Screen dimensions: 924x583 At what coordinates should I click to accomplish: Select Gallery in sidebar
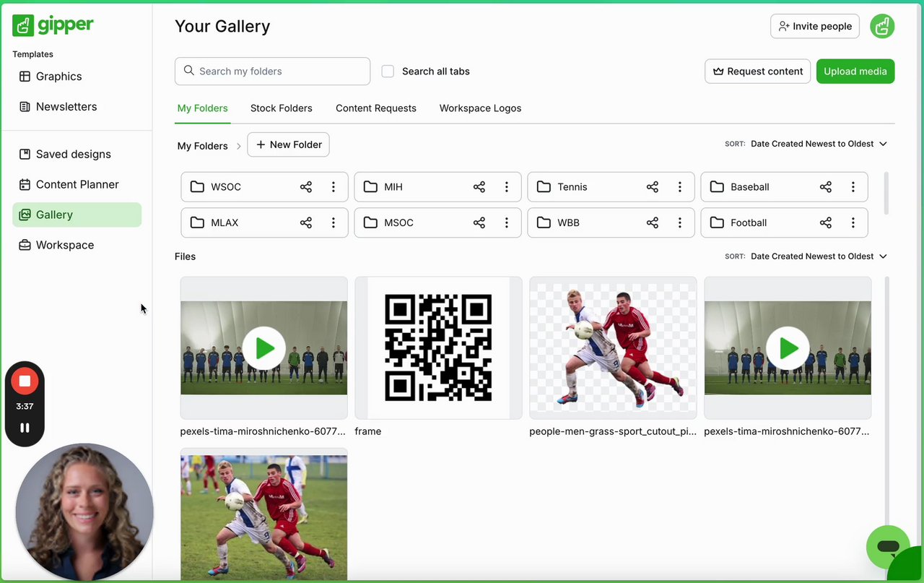pos(77,215)
